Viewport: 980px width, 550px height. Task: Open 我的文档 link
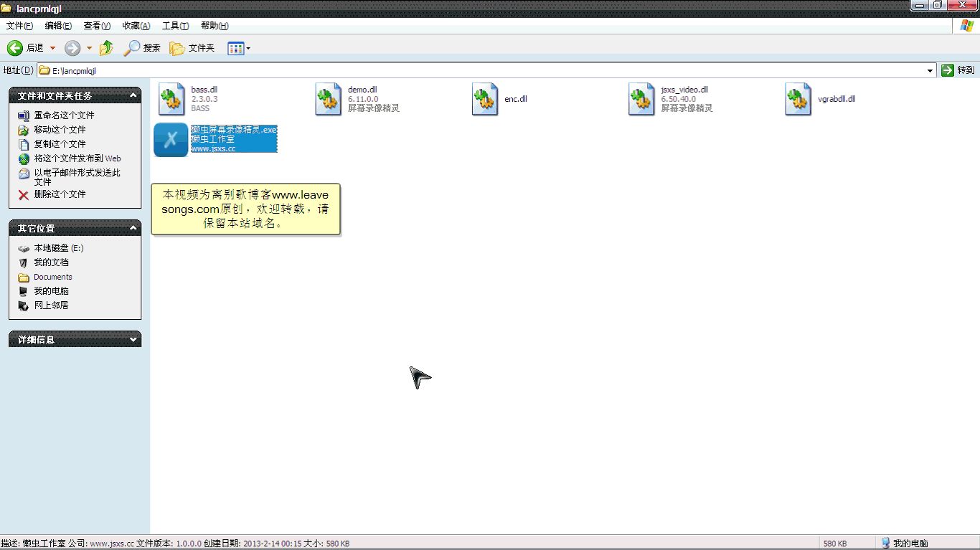coord(51,262)
